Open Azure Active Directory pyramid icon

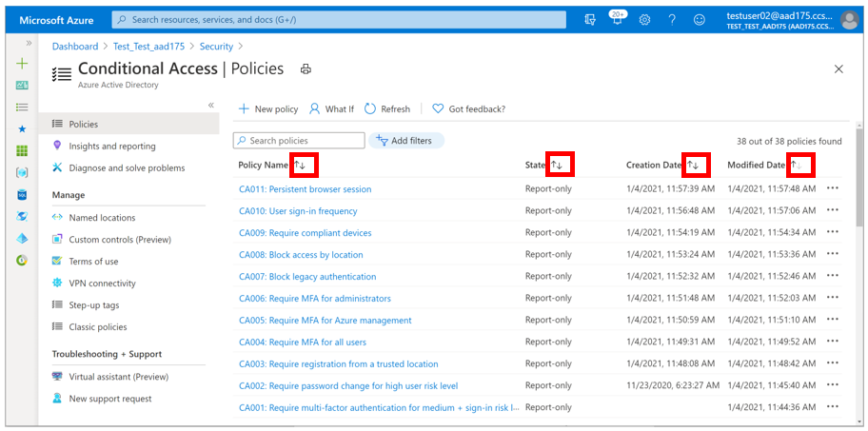pyautogui.click(x=22, y=238)
